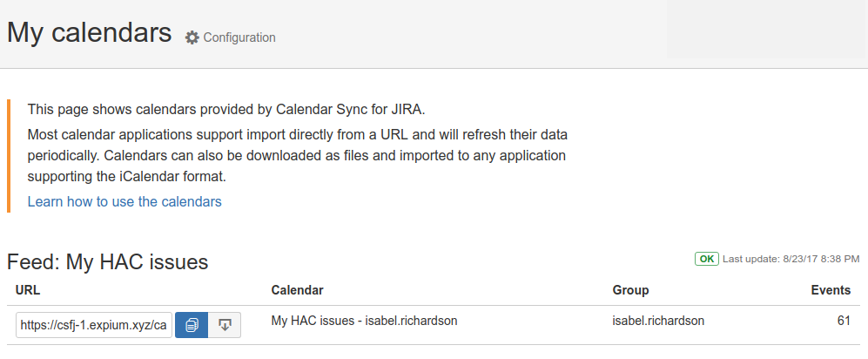This screenshot has height=359, width=868.
Task: Select the calendar URL input field
Action: (94, 325)
